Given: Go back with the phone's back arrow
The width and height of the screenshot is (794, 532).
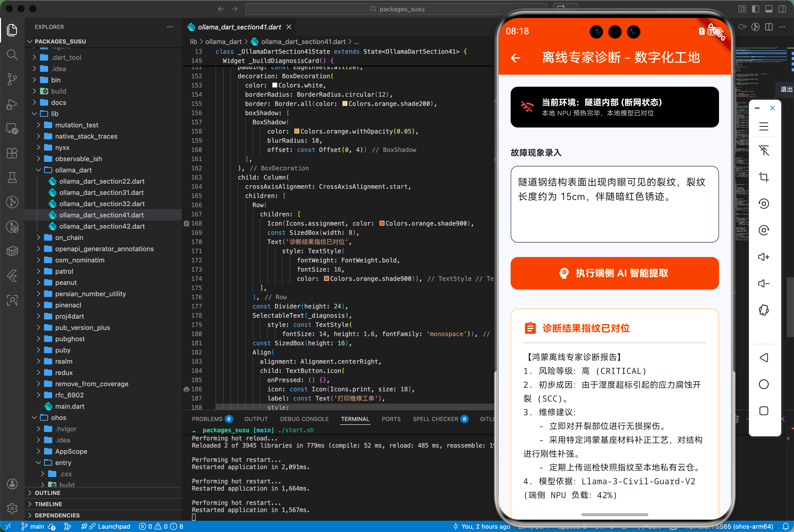Looking at the screenshot, I should (515, 58).
